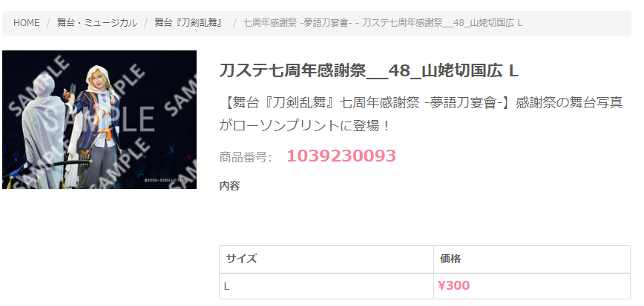Click the hooded blond figure in the thumbnail
The width and height of the screenshot is (644, 306).
point(97,123)
